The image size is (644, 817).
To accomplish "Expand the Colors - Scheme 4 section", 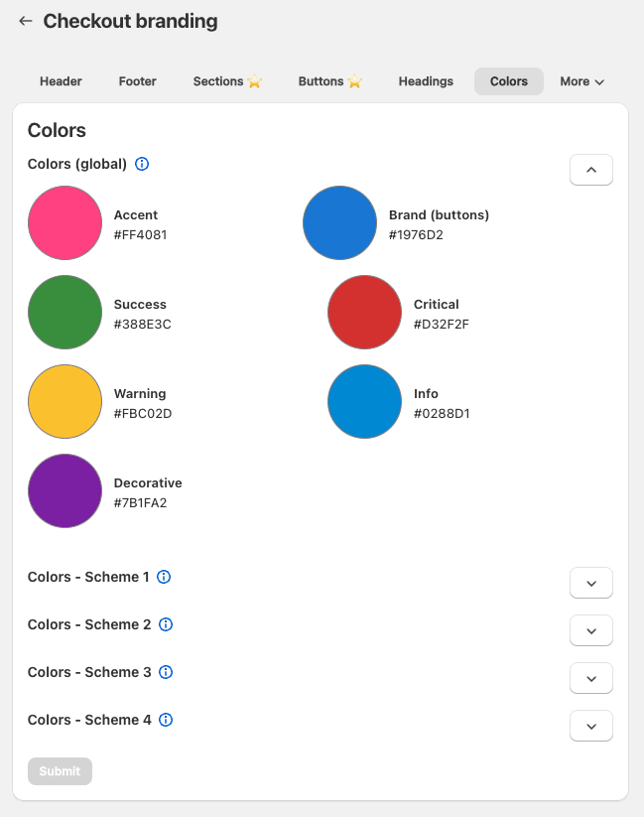I will coord(590,726).
